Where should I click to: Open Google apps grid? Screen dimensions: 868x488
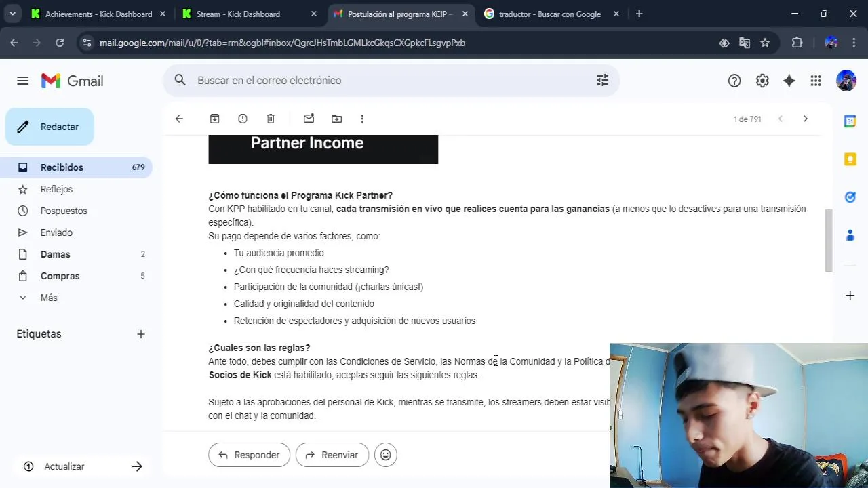pyautogui.click(x=816, y=81)
